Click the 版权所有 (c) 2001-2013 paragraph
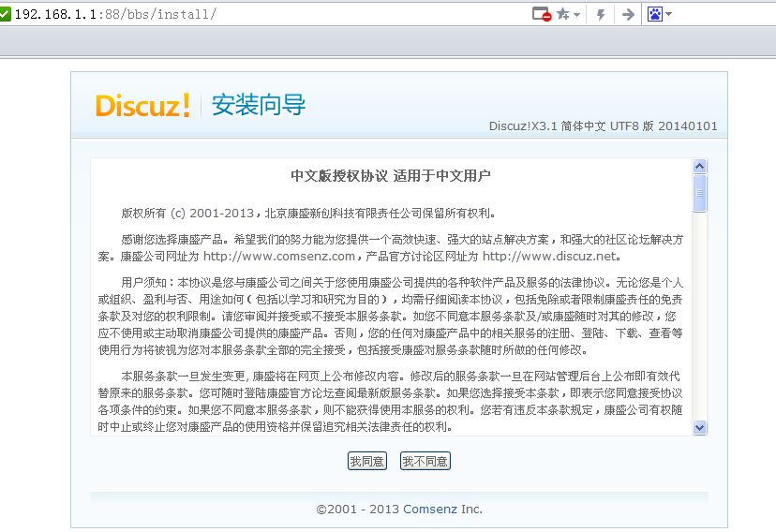776x532 pixels. point(308,214)
